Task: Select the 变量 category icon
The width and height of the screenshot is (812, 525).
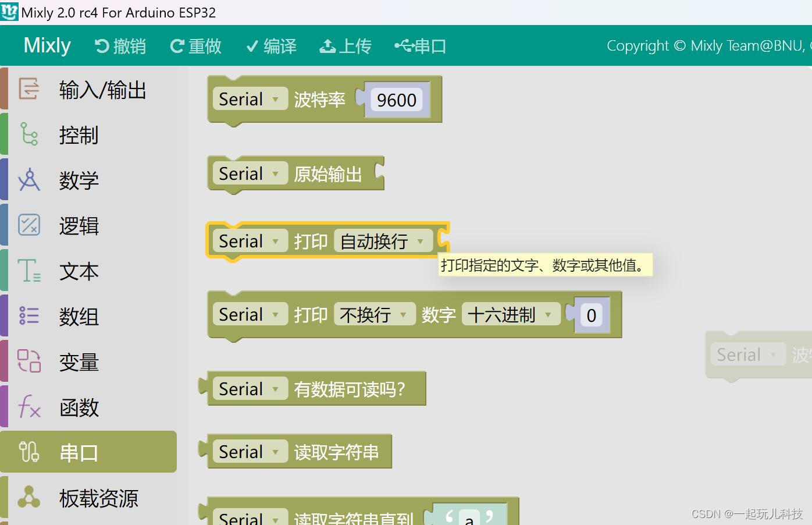Action: [x=29, y=361]
